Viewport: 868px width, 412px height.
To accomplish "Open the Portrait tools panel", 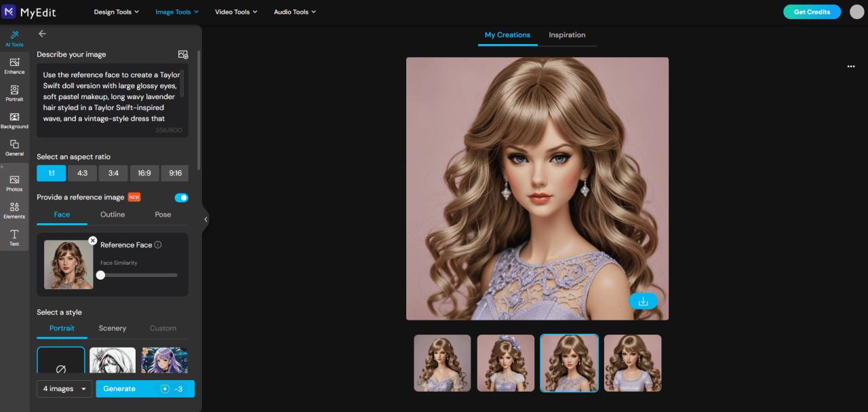I will coord(14,93).
